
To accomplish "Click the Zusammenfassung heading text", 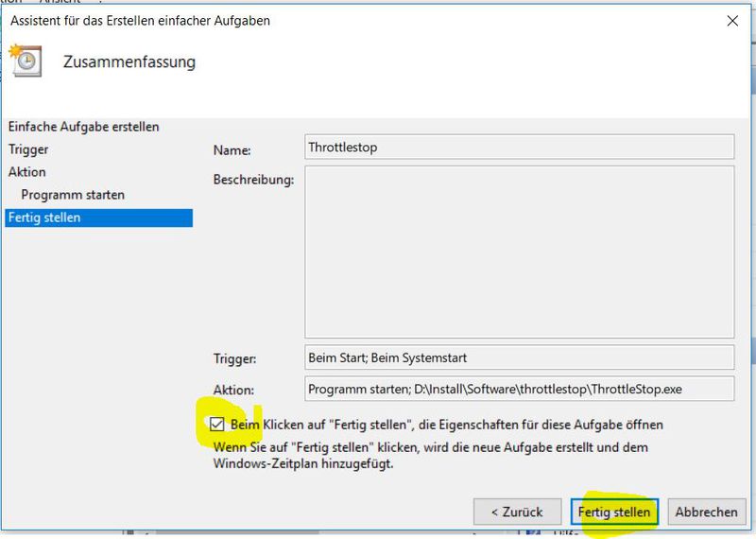I will [129, 61].
